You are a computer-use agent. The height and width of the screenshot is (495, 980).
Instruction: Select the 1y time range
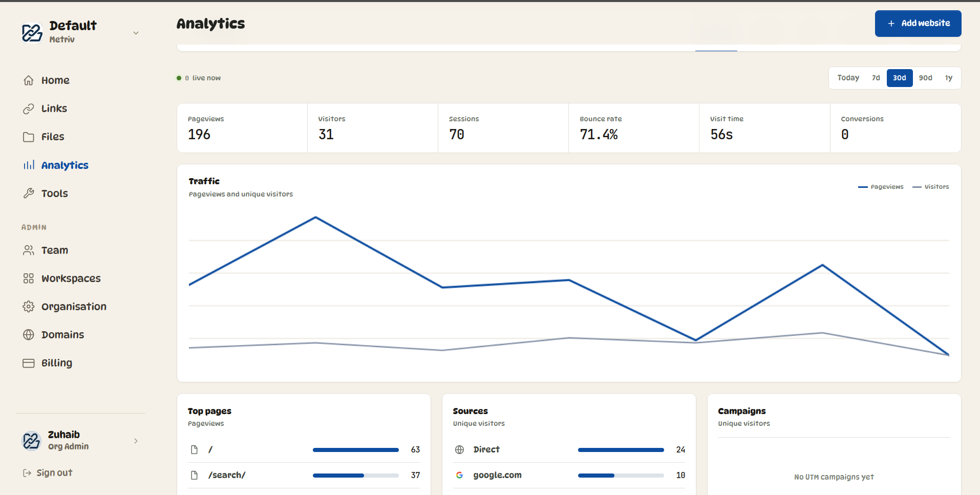tap(948, 78)
